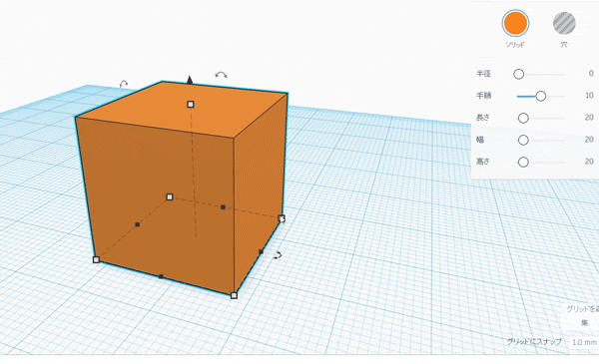Click the 半径 slider knob
The height and width of the screenshot is (364, 599).
click(518, 74)
